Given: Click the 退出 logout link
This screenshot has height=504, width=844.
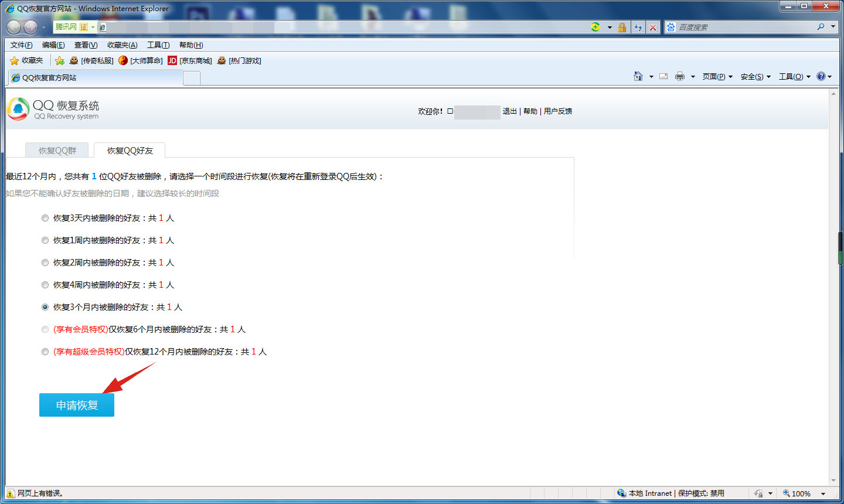Looking at the screenshot, I should (509, 111).
